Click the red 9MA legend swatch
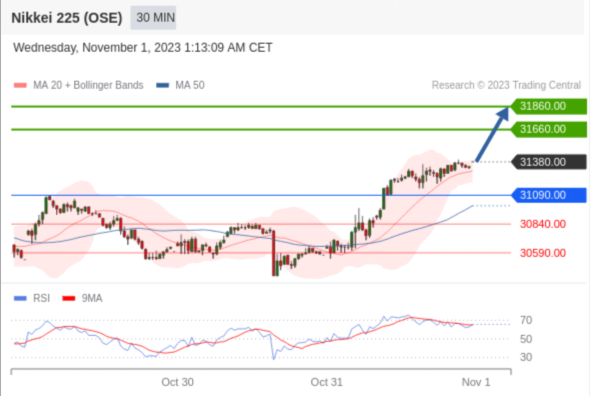Screen dimensions: 593x396 69,298
